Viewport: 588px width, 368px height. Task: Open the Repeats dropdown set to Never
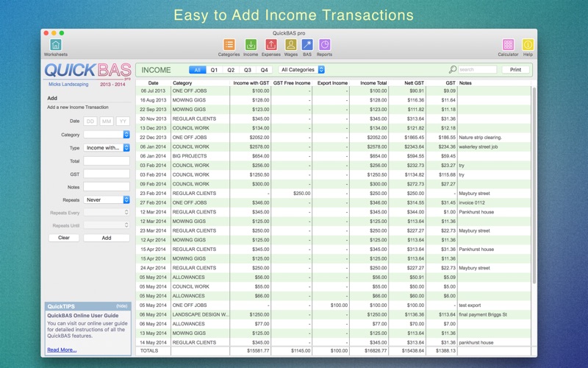point(107,199)
